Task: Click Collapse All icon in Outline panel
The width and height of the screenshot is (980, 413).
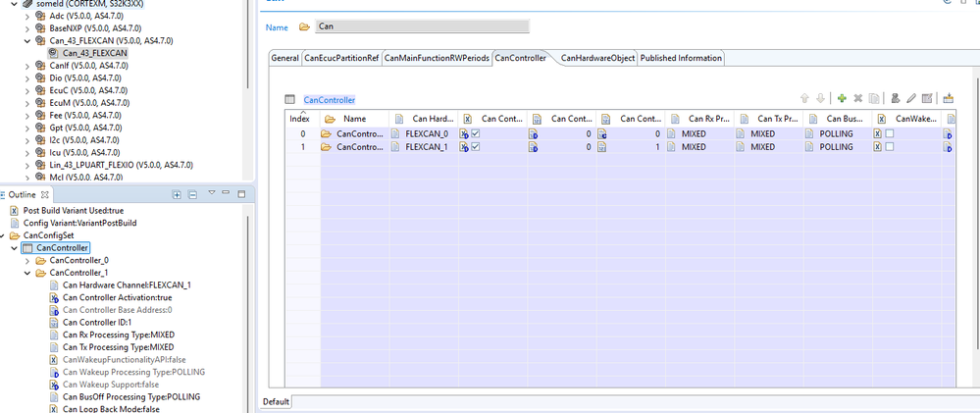Action: [192, 195]
